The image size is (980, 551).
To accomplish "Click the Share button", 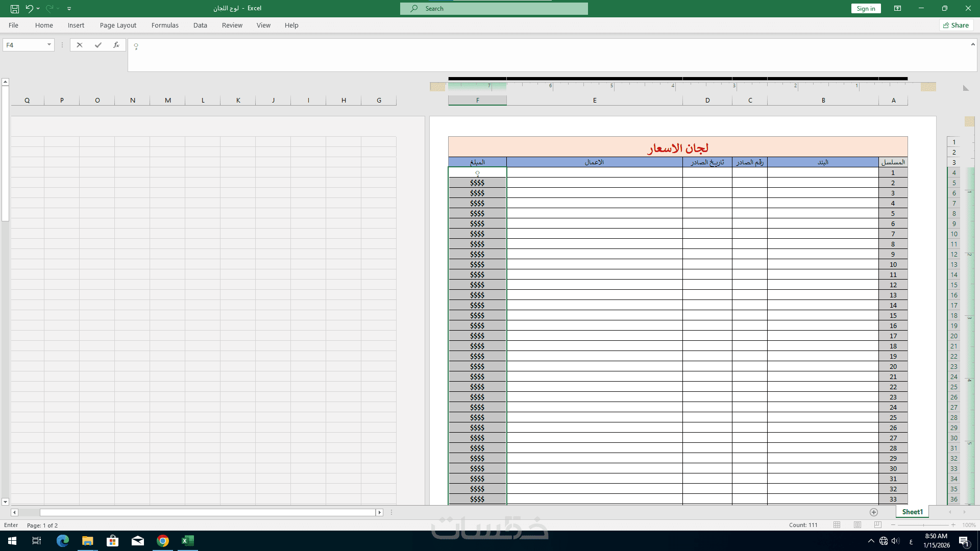I will tap(957, 25).
